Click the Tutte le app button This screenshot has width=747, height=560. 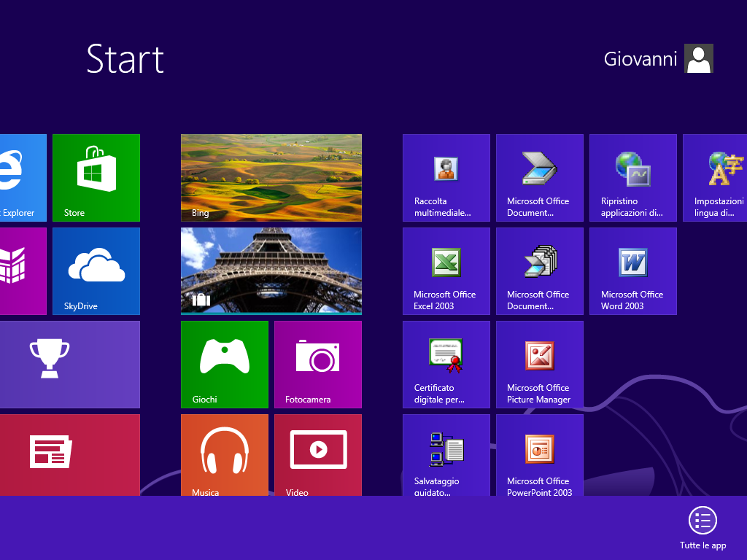[703, 528]
